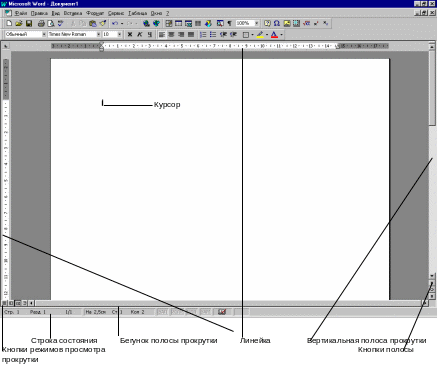Open the undo history arrow

[x=122, y=24]
